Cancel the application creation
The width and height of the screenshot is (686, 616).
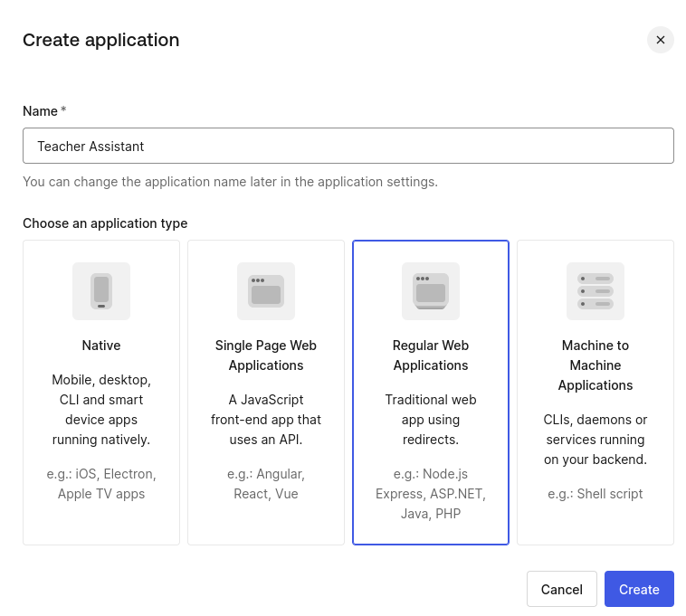coord(562,589)
